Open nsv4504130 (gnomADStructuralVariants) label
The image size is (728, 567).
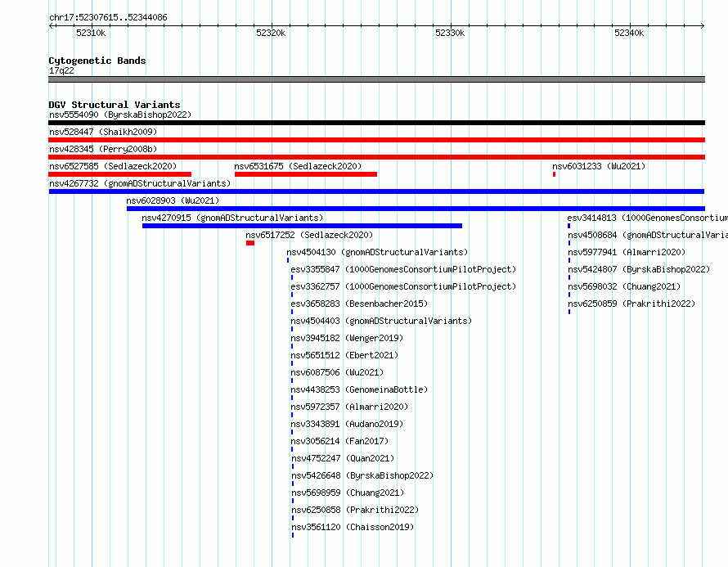pos(377,252)
